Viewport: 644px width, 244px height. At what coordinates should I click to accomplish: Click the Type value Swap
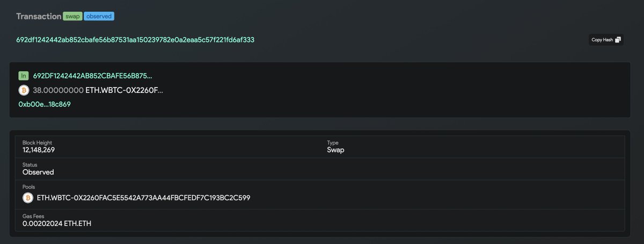click(x=335, y=150)
